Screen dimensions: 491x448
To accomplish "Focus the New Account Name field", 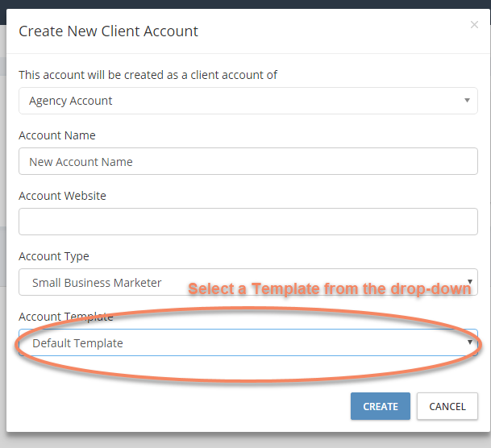I will [x=248, y=161].
